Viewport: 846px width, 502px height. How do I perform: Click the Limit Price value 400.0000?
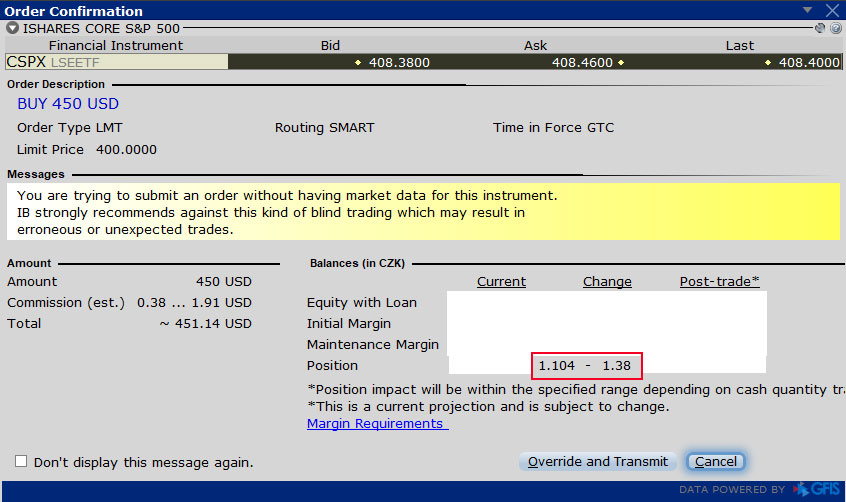tap(126, 150)
